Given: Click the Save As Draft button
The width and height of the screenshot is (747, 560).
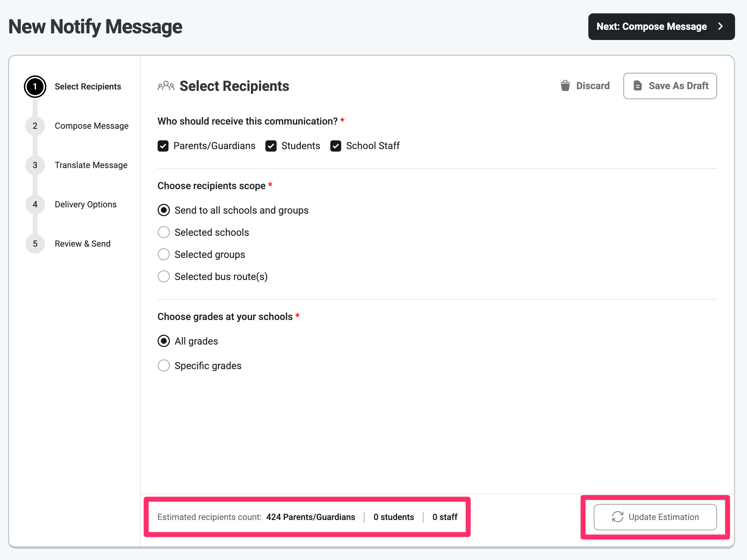Looking at the screenshot, I should pos(670,86).
